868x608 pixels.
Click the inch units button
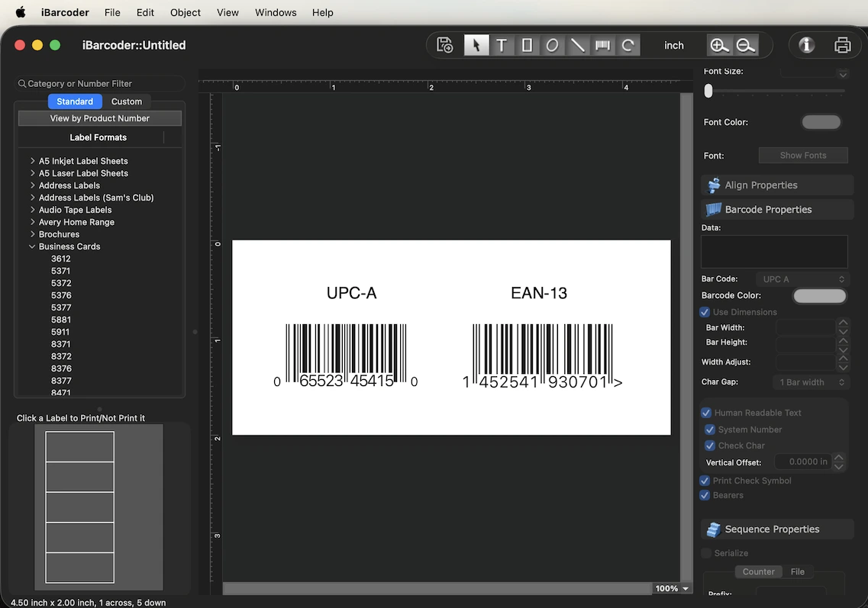pyautogui.click(x=673, y=45)
